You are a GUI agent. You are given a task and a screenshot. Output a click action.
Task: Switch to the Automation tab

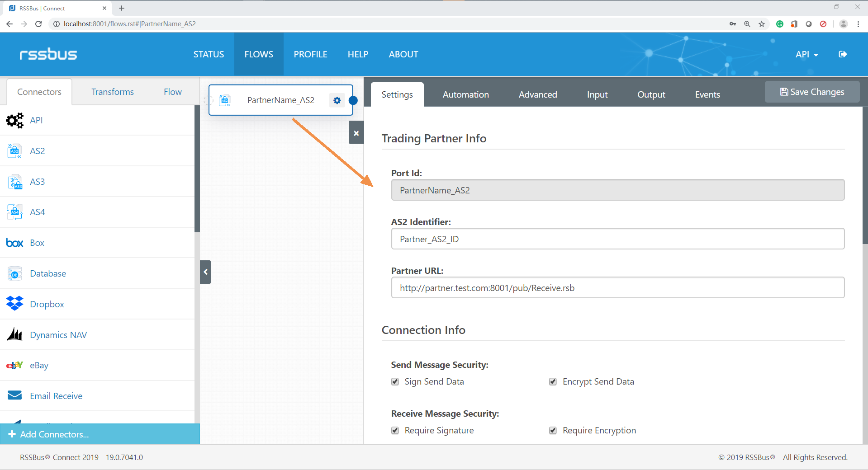(465, 94)
